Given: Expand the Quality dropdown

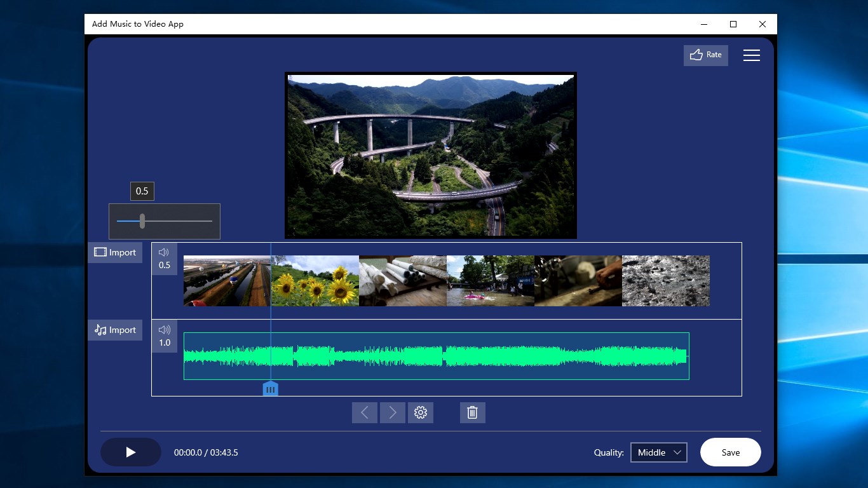Looking at the screenshot, I should tap(659, 452).
